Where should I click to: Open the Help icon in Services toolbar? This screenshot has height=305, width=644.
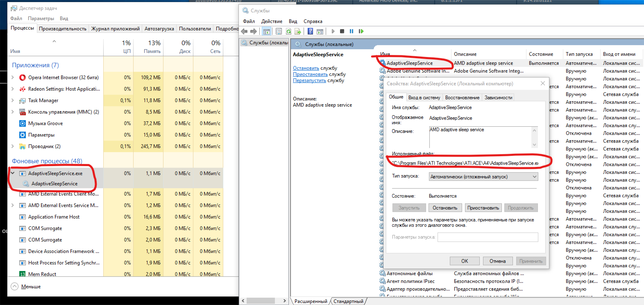311,31
